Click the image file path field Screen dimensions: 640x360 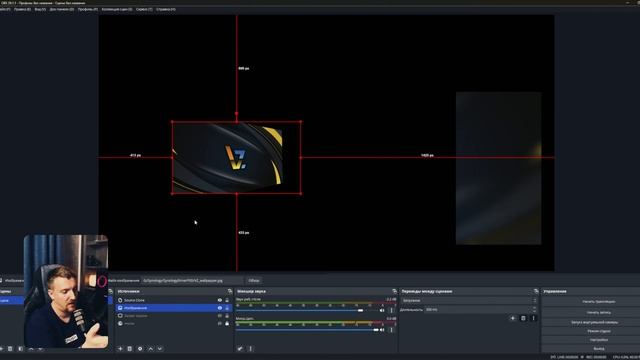click(x=193, y=280)
